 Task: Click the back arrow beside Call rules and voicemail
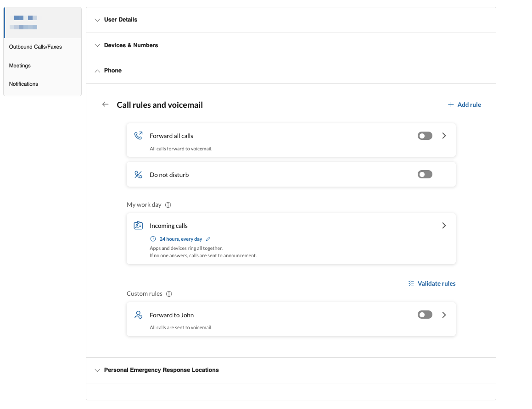tap(105, 105)
